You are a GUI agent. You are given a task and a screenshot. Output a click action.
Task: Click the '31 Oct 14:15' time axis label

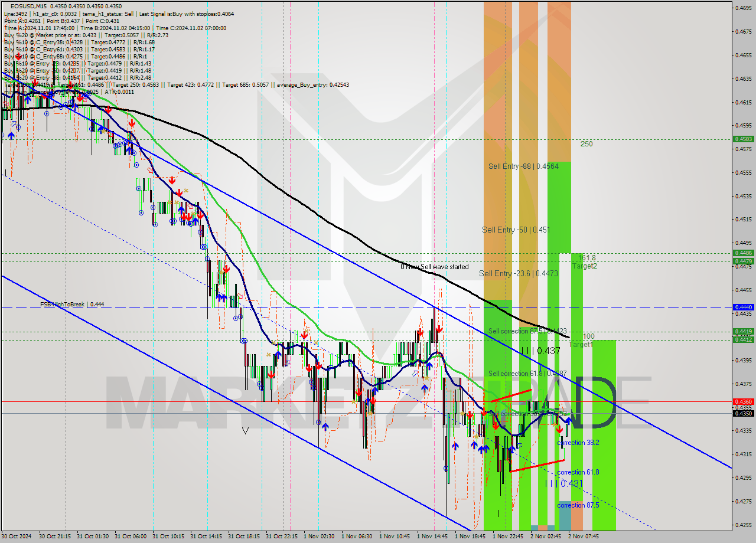pyautogui.click(x=207, y=537)
